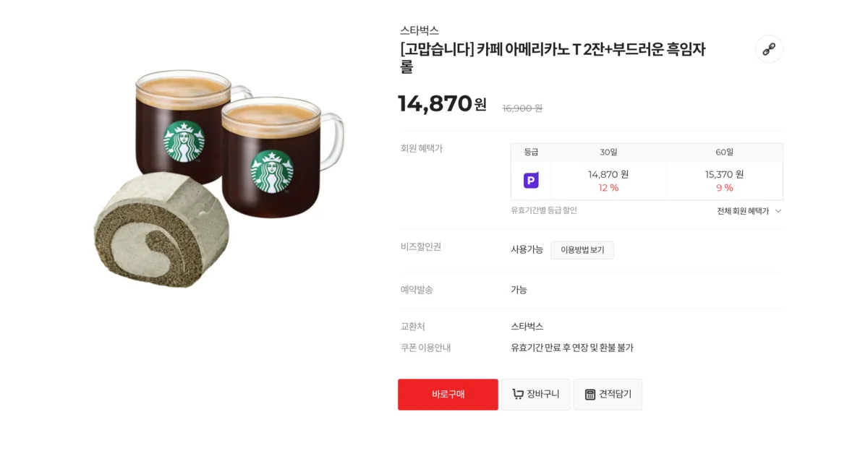
Task: Select the 60일 column header
Action: click(x=724, y=153)
